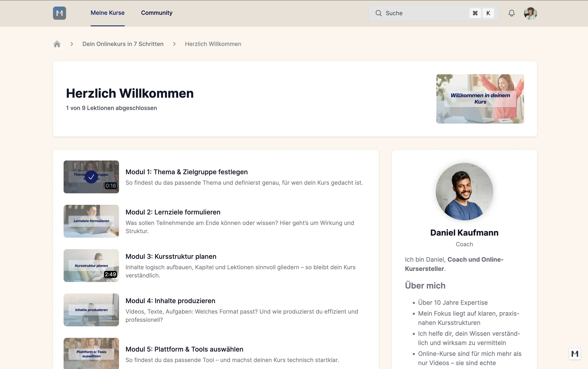Open Plattform & Tools auswählen thumbnail
The image size is (588, 369).
91,353
